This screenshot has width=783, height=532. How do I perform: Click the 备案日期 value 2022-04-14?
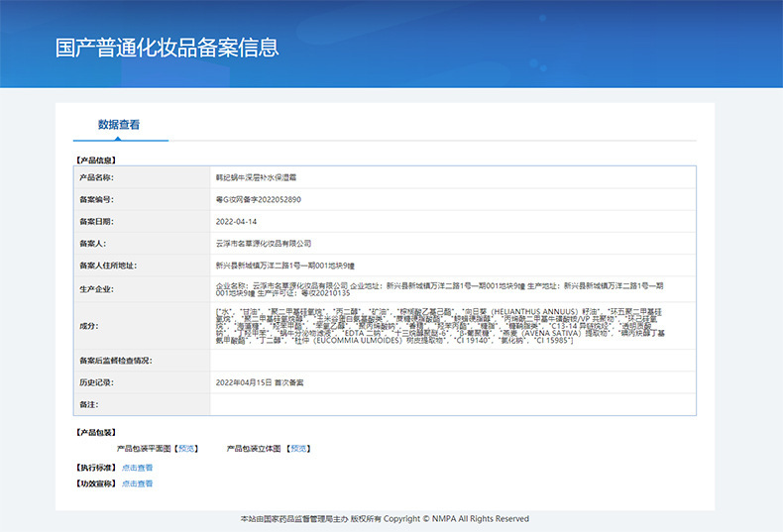click(236, 221)
